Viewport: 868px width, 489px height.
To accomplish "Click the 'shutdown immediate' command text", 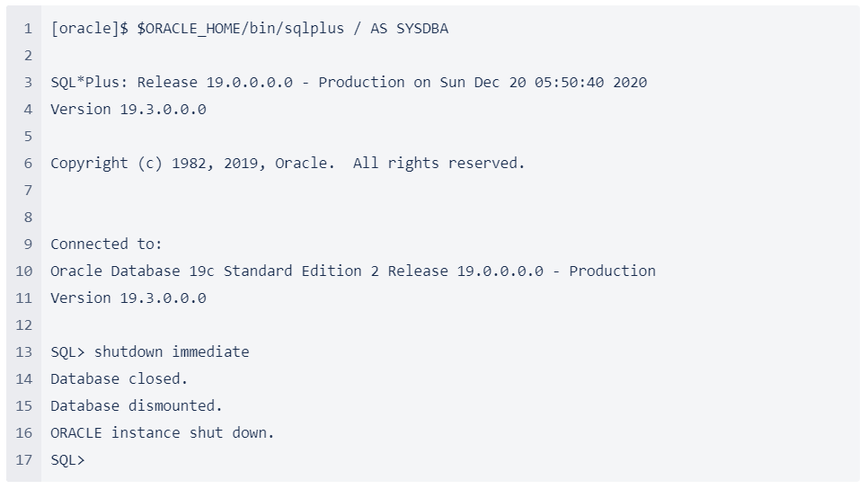I will click(x=172, y=351).
